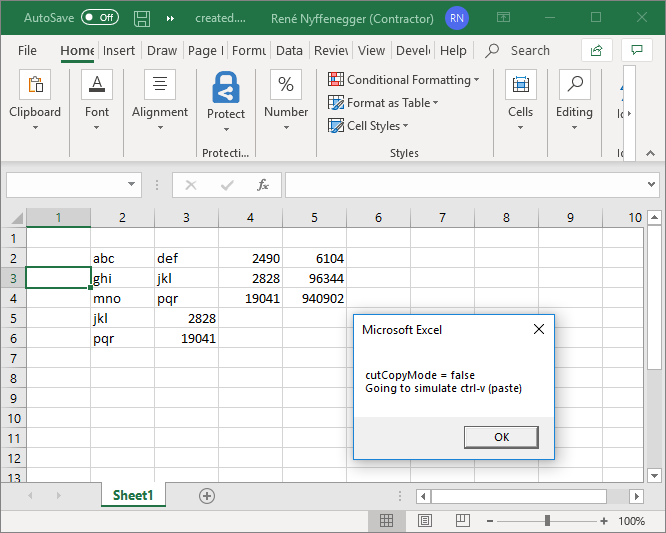Add a new sheet with plus icon

207,495
